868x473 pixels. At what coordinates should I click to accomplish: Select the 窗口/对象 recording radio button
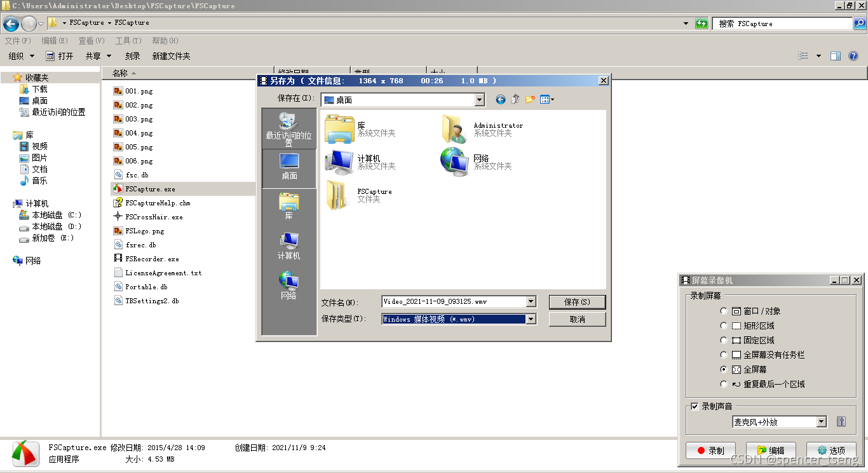pyautogui.click(x=724, y=310)
